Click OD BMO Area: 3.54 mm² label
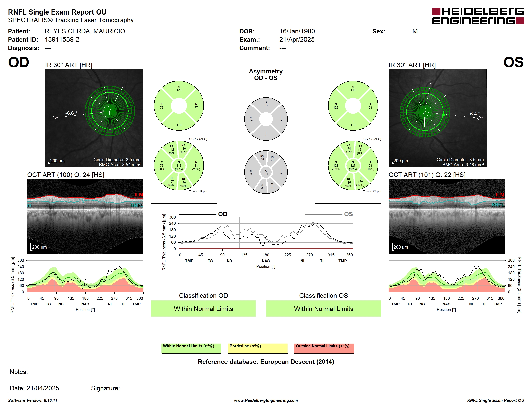Image resolution: width=532 pixels, height=411 pixels. (120, 165)
